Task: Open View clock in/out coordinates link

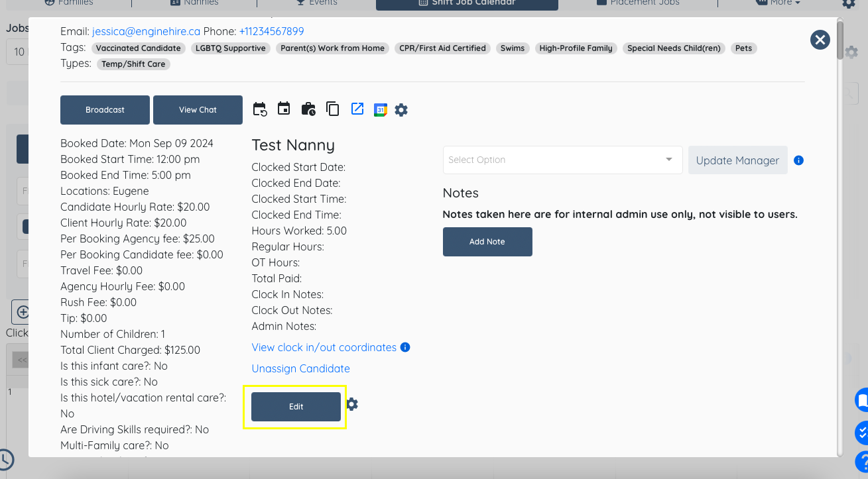Action: (324, 347)
